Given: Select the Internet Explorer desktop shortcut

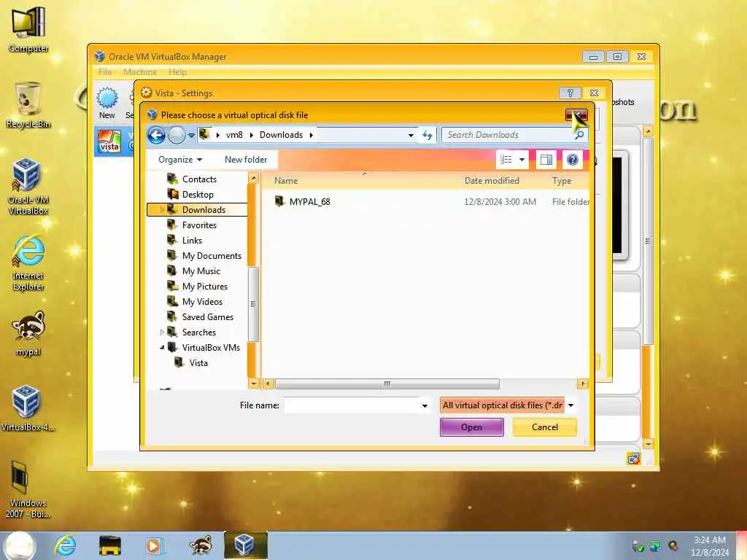Looking at the screenshot, I should tap(28, 262).
